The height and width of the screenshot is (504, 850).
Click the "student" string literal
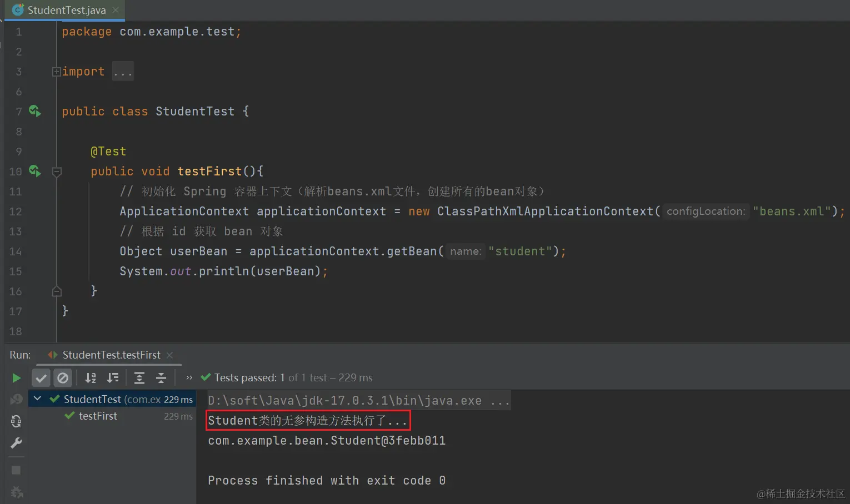(521, 251)
